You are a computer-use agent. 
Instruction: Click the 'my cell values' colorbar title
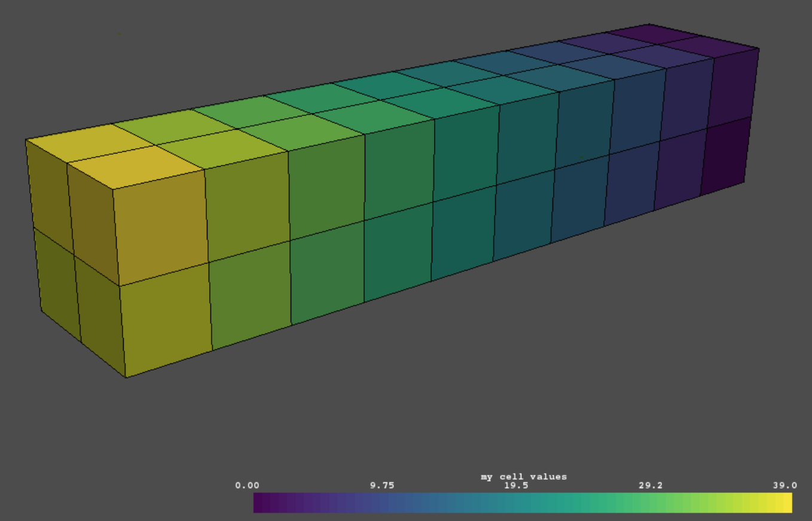click(x=523, y=477)
